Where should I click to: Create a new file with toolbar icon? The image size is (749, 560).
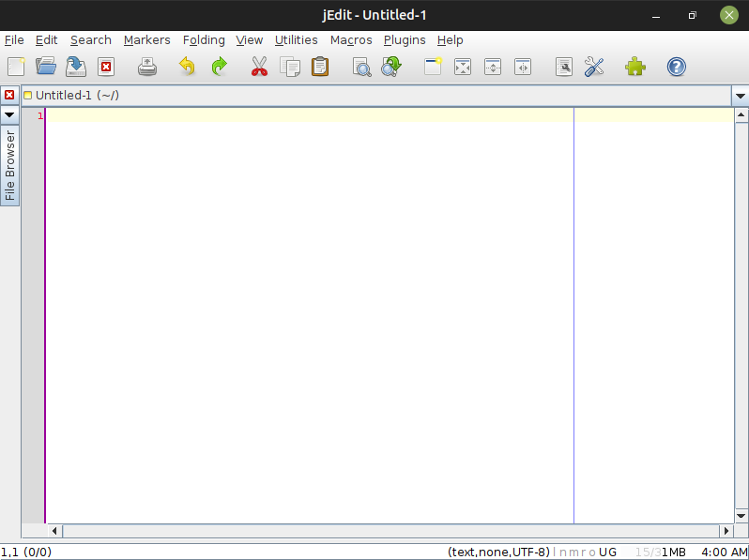click(16, 67)
